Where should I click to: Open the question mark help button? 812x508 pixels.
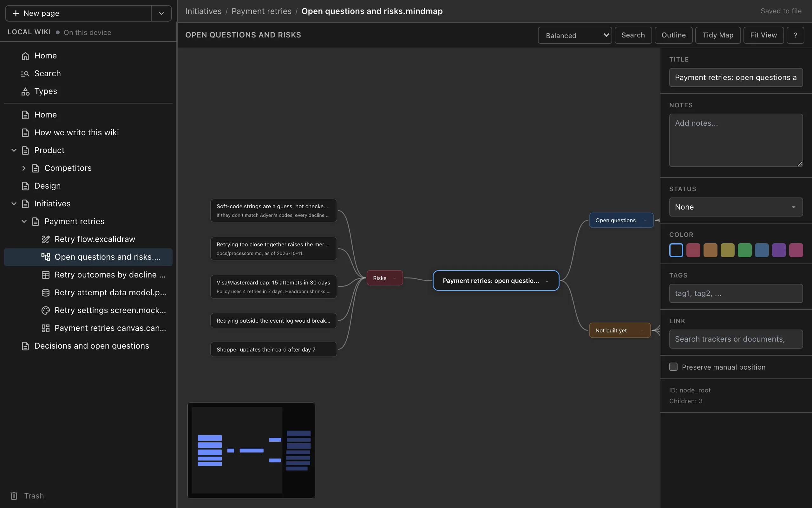click(x=795, y=35)
